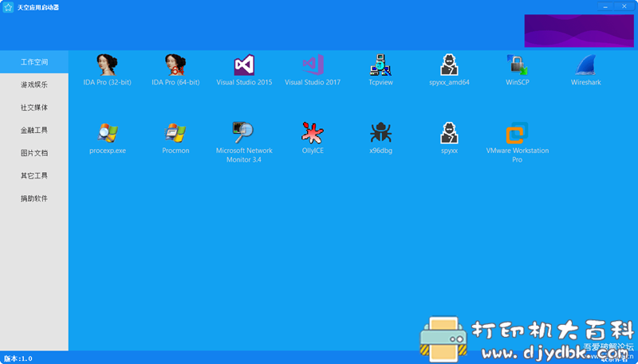Image resolution: width=638 pixels, height=364 pixels.
Task: Launch the Tcpview network icon
Action: (x=381, y=65)
